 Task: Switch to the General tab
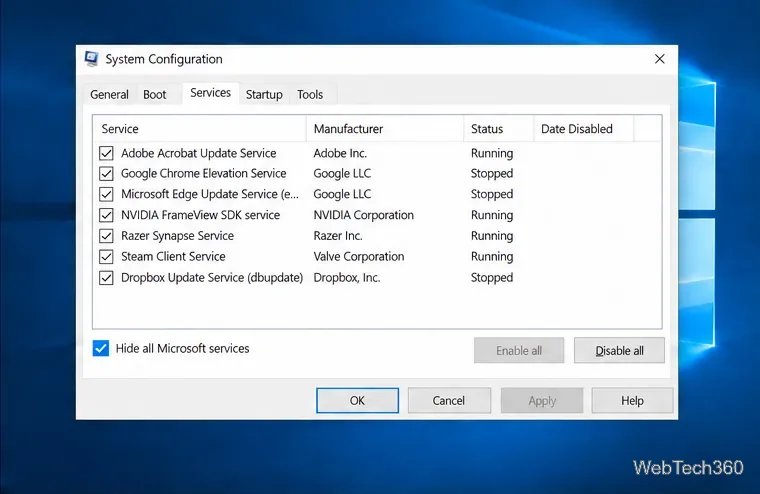click(110, 95)
